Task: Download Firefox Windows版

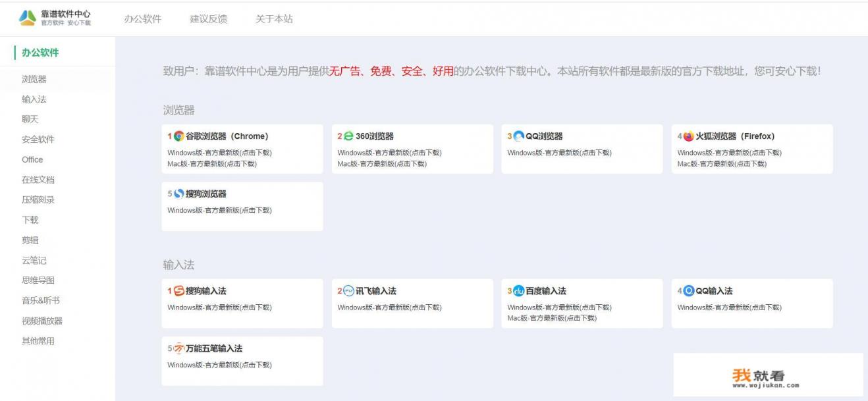Action: pos(730,153)
